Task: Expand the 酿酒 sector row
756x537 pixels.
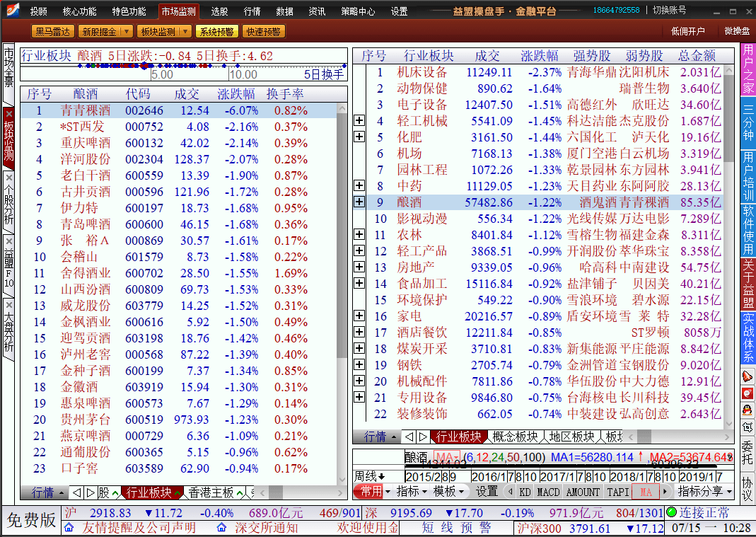Action: [359, 202]
